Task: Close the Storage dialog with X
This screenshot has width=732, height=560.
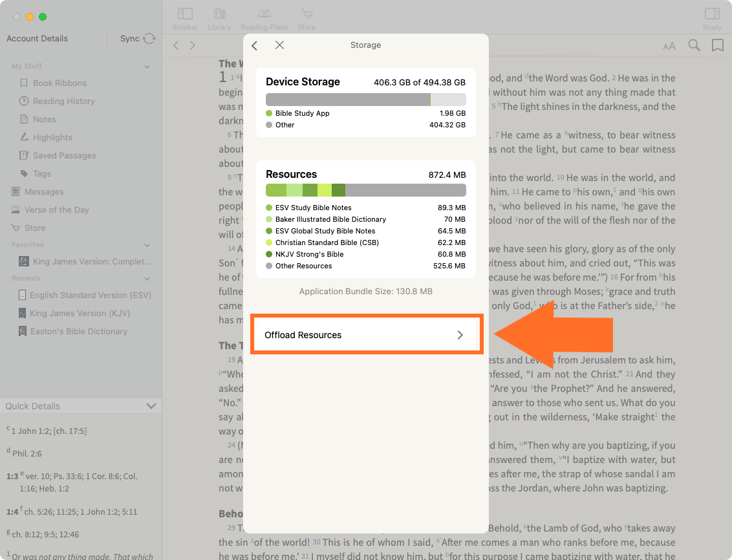Action: [279, 45]
